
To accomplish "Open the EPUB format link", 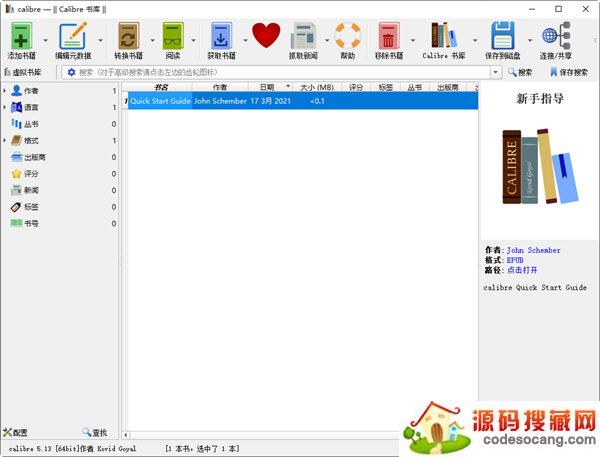I will tap(515, 260).
